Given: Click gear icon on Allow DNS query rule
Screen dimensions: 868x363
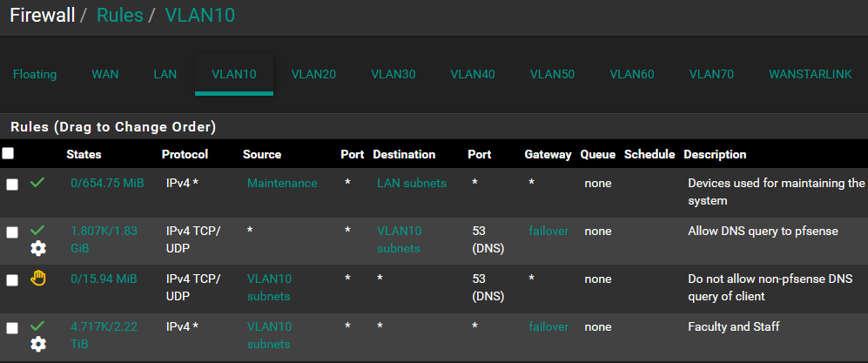Looking at the screenshot, I should (x=38, y=248).
